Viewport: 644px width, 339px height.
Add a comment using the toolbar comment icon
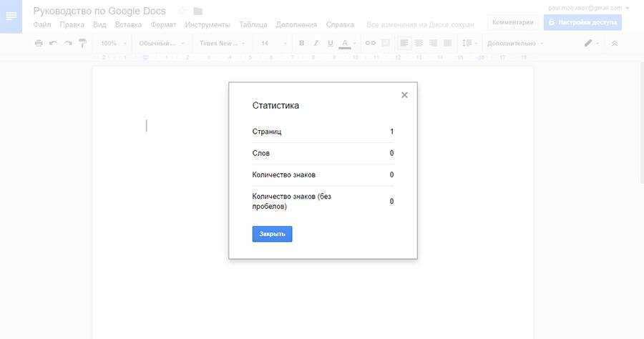(x=386, y=43)
